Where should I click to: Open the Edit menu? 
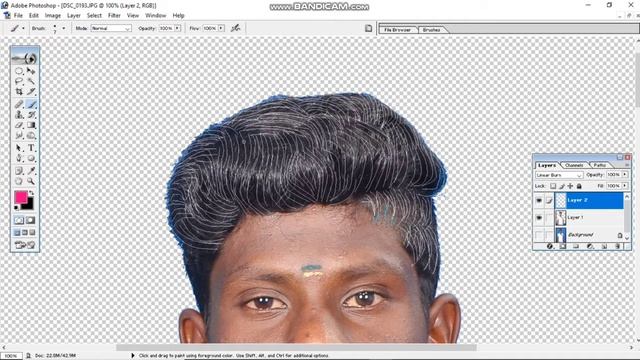(x=34, y=16)
